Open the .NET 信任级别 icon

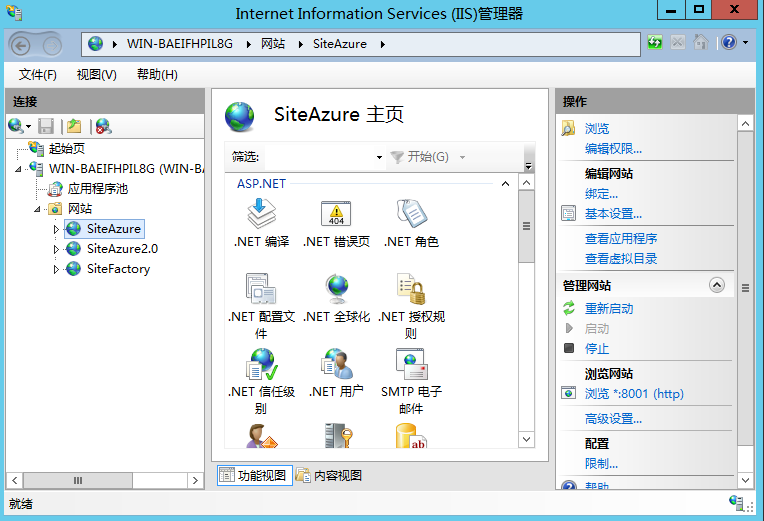click(x=261, y=364)
